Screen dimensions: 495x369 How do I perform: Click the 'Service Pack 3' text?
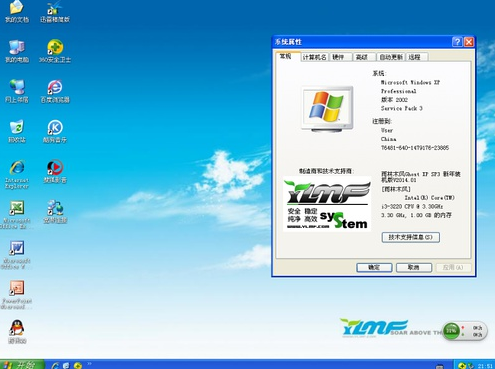pyautogui.click(x=402, y=108)
